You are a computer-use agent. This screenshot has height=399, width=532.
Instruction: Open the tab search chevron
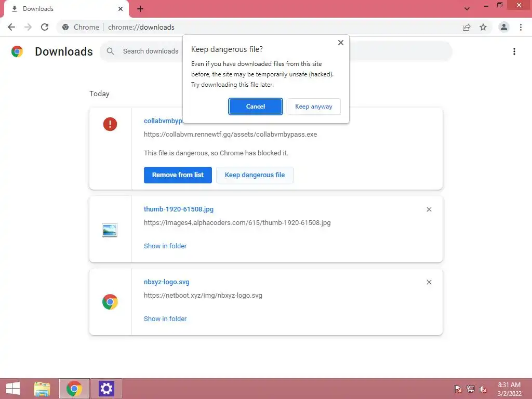pos(467,9)
